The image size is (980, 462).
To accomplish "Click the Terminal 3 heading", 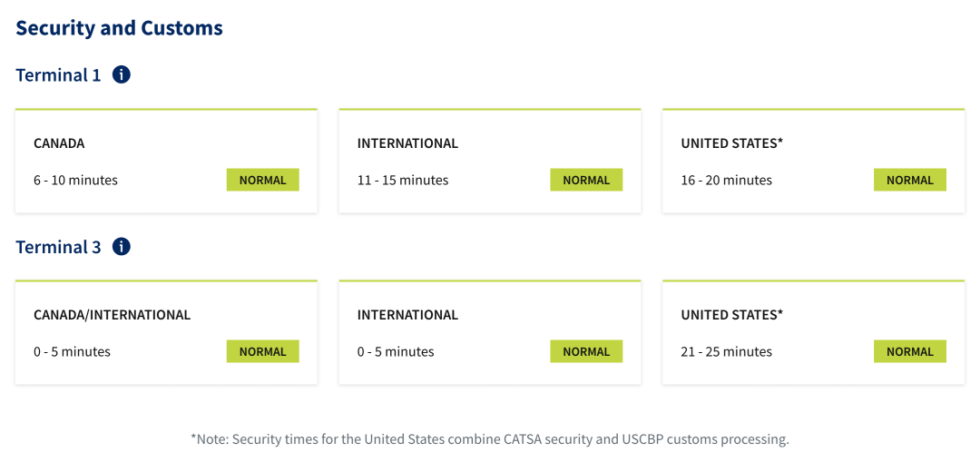I will coord(58,247).
